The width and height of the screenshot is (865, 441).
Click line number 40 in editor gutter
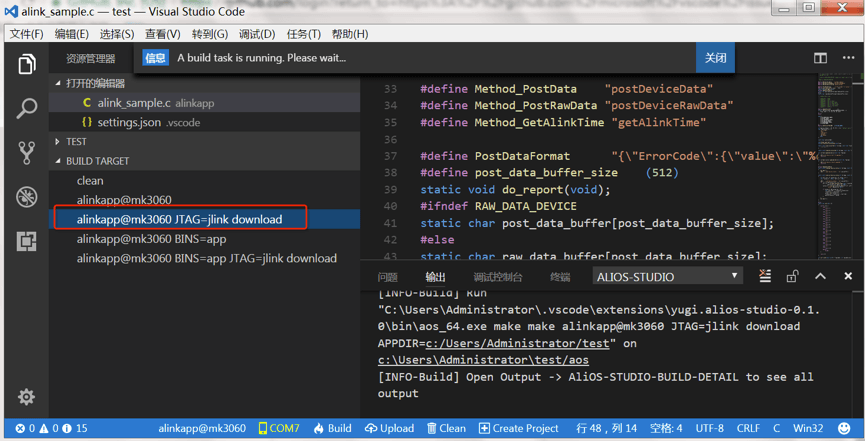[x=390, y=206]
